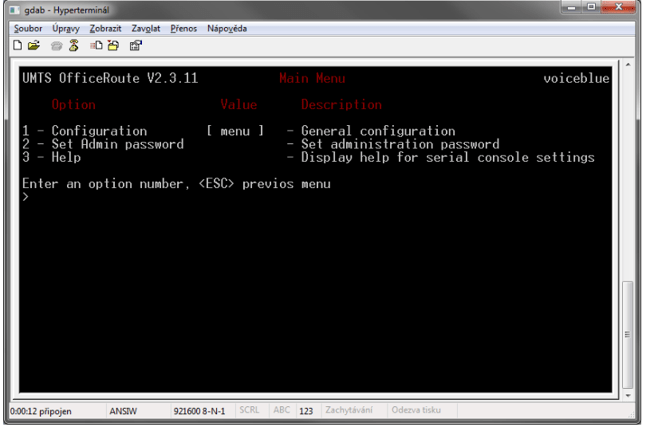Click 'Help' option text in terminal
Image resolution: width=650 pixels, height=431 pixels.
pyautogui.click(x=66, y=157)
